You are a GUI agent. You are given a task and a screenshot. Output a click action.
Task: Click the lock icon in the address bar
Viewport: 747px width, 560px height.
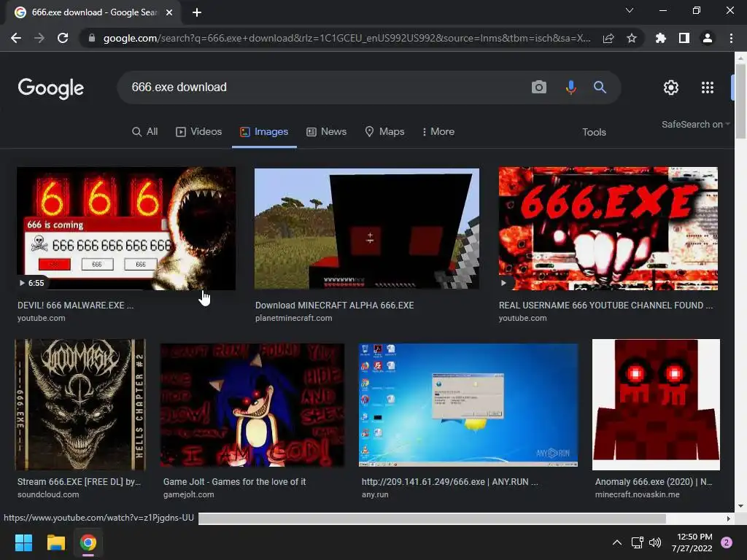[x=92, y=38]
